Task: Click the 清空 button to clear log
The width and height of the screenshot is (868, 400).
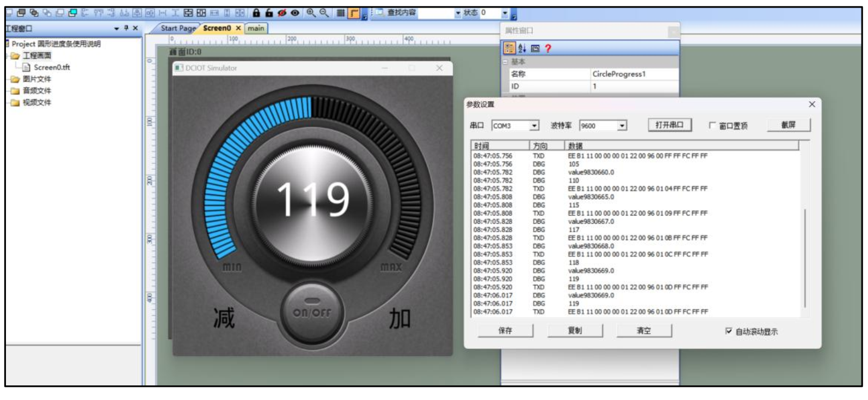Action: [644, 330]
